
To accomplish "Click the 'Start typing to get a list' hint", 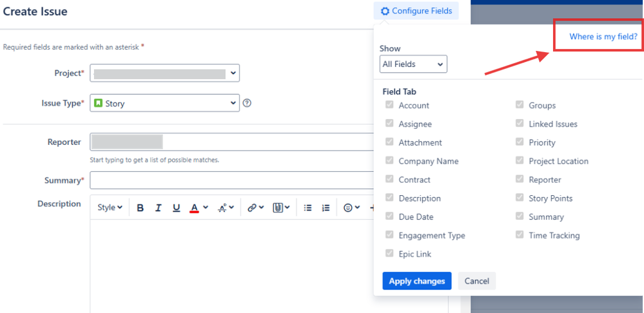I will [x=155, y=160].
